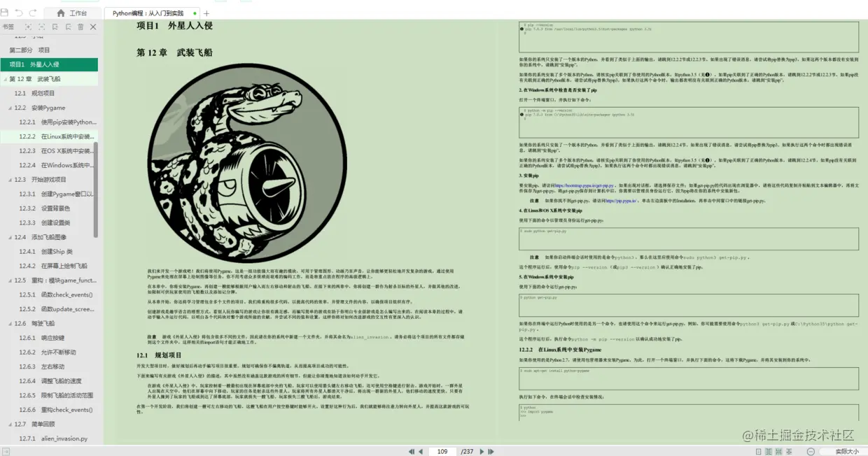Screen dimensions: 868x456
Task: Open a new tab with the plus icon
Action: pos(206,13)
